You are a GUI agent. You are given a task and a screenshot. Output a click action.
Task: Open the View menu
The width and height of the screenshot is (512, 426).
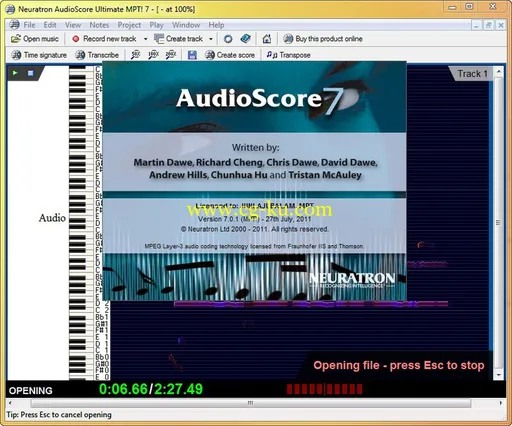click(73, 25)
